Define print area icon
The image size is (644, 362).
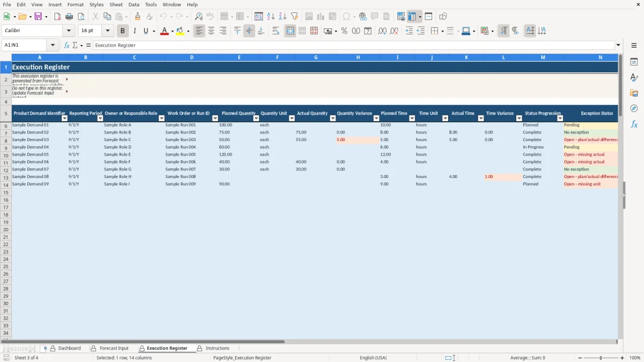[x=400, y=17]
